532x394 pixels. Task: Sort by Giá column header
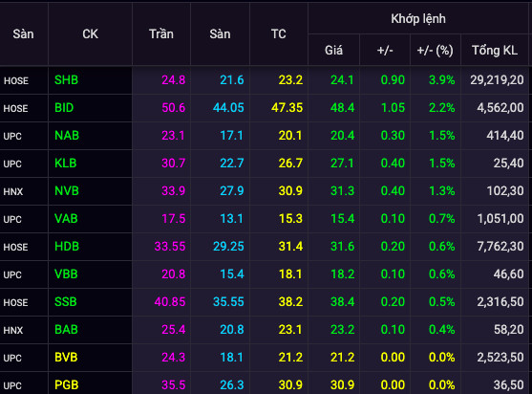point(333,51)
